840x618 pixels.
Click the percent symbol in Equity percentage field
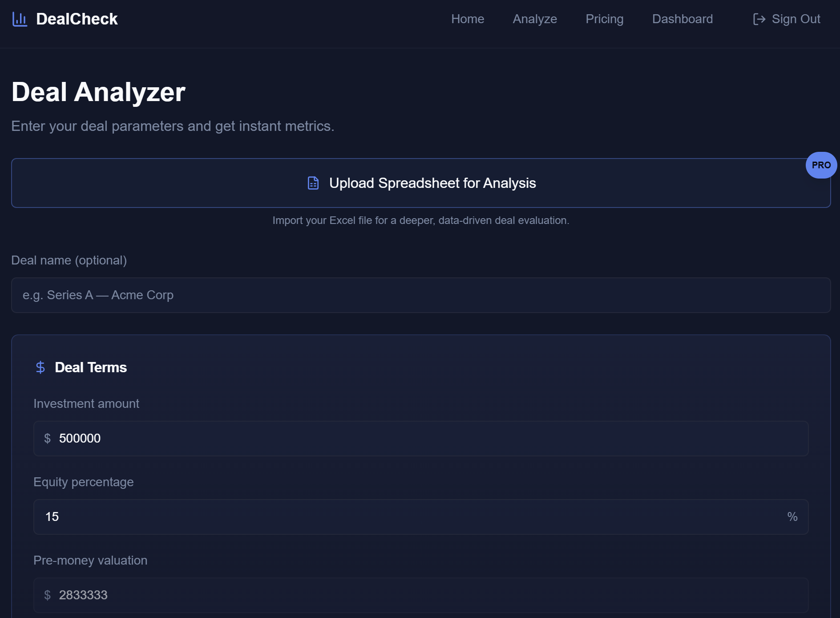coord(792,516)
